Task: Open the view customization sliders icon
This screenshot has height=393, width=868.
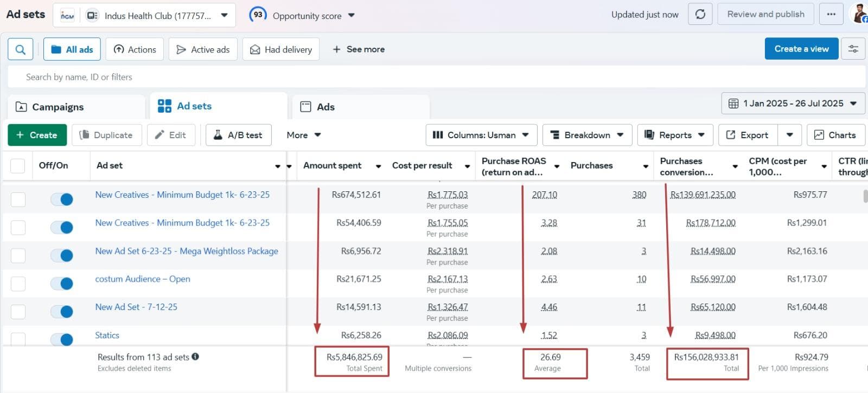Action: coord(853,49)
